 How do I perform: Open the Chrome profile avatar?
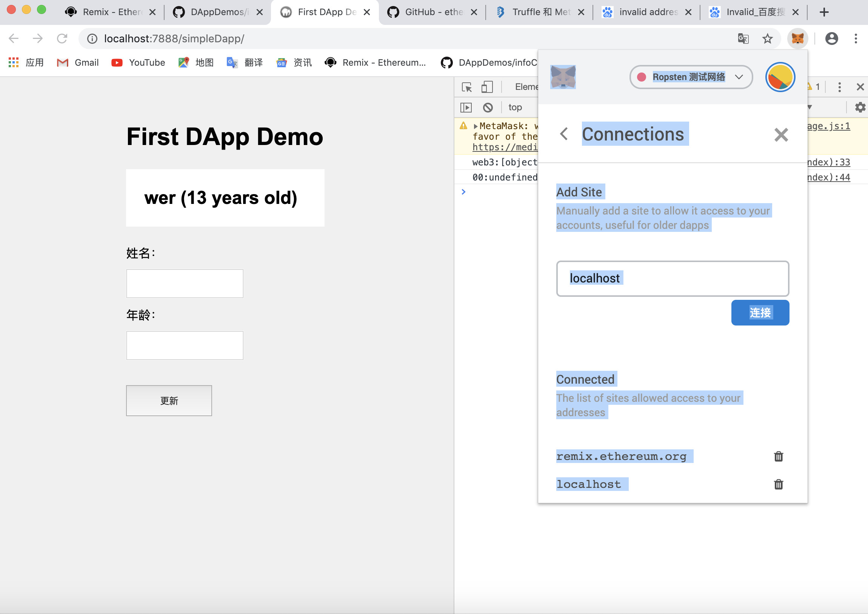tap(831, 38)
